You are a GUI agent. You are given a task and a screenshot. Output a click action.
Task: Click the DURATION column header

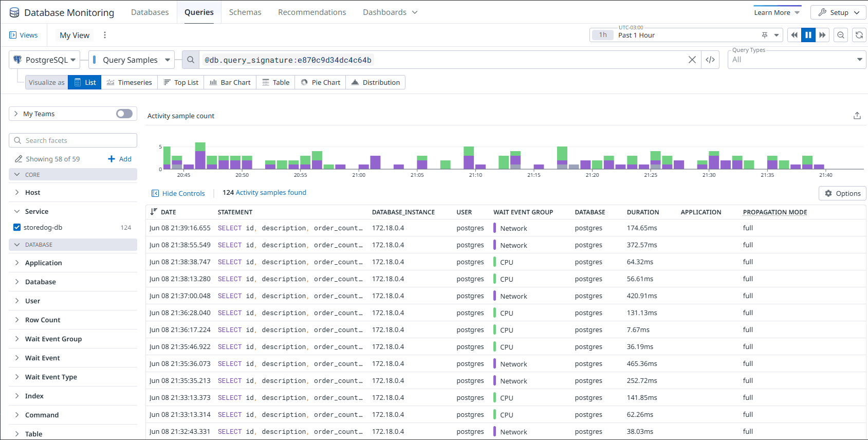click(643, 212)
